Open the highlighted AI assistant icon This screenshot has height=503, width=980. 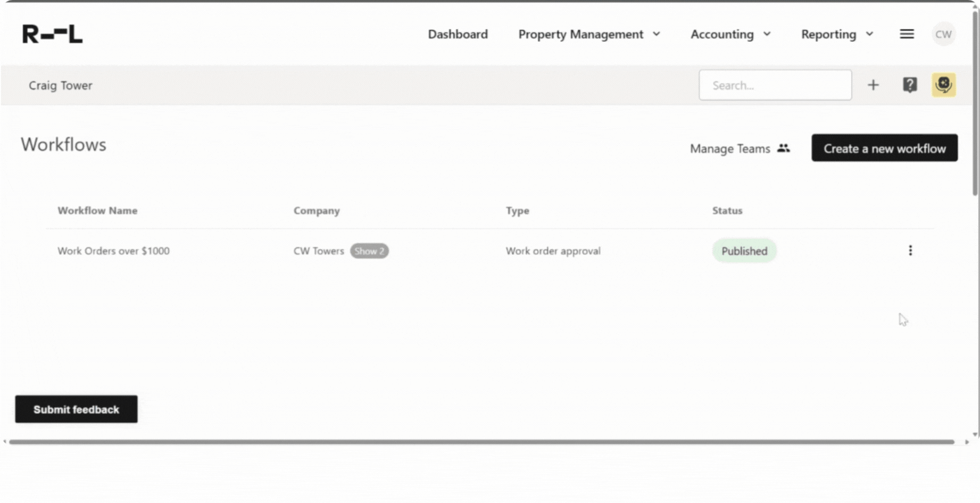click(x=943, y=85)
